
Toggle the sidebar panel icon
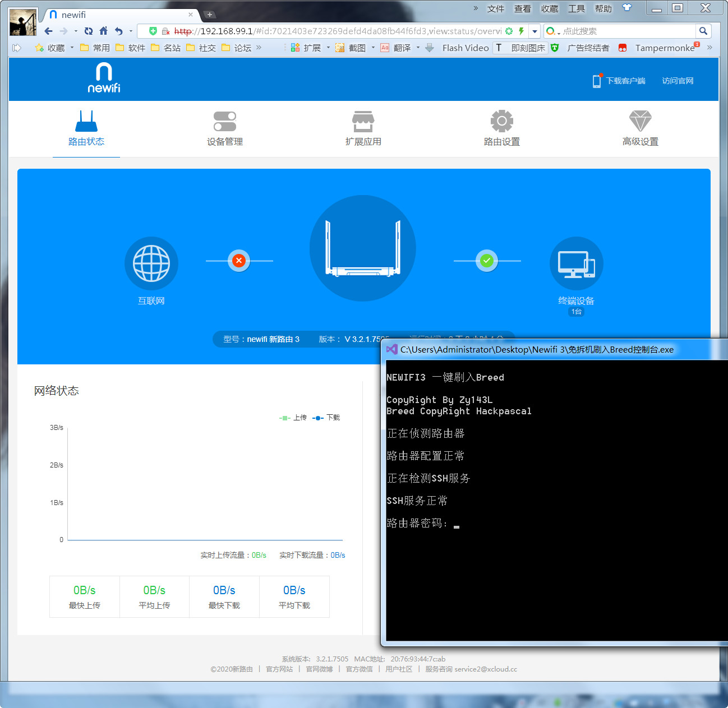tap(17, 48)
